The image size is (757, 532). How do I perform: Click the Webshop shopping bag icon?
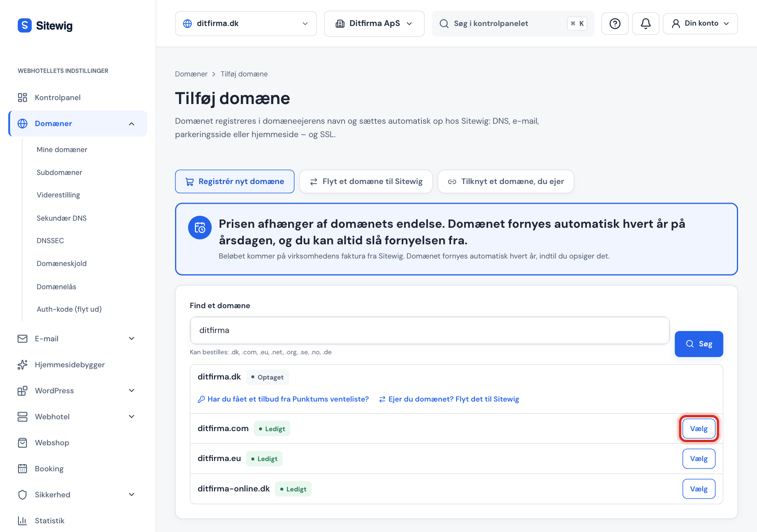point(22,443)
